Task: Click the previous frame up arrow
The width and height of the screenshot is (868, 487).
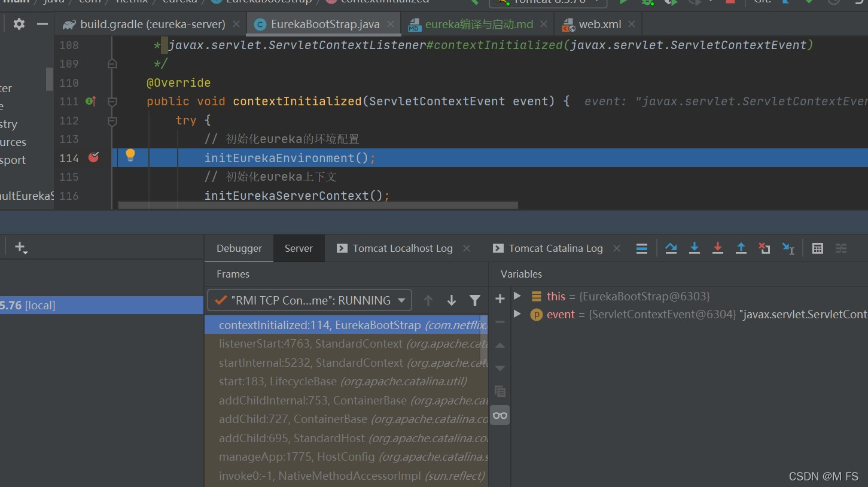Action: (x=428, y=300)
